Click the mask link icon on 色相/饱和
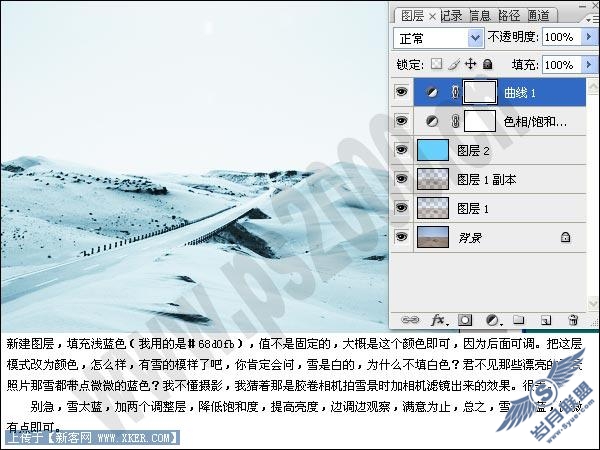The width and height of the screenshot is (600, 450). (455, 121)
